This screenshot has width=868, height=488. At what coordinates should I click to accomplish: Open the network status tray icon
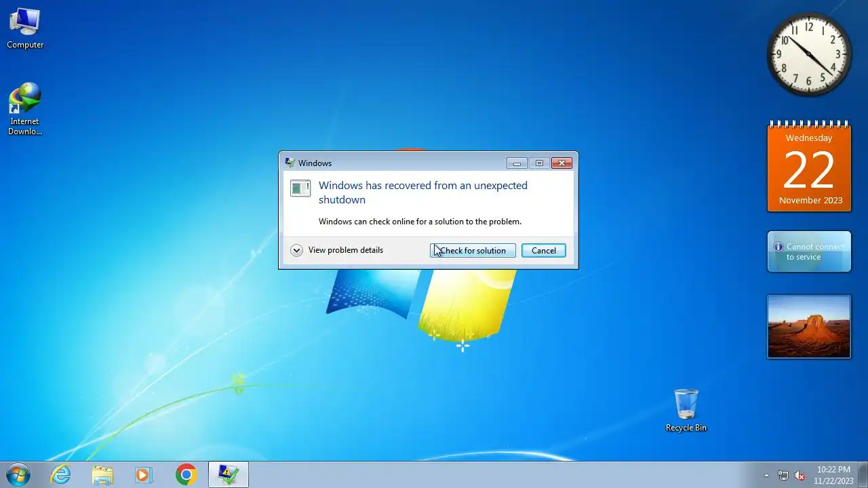(783, 475)
